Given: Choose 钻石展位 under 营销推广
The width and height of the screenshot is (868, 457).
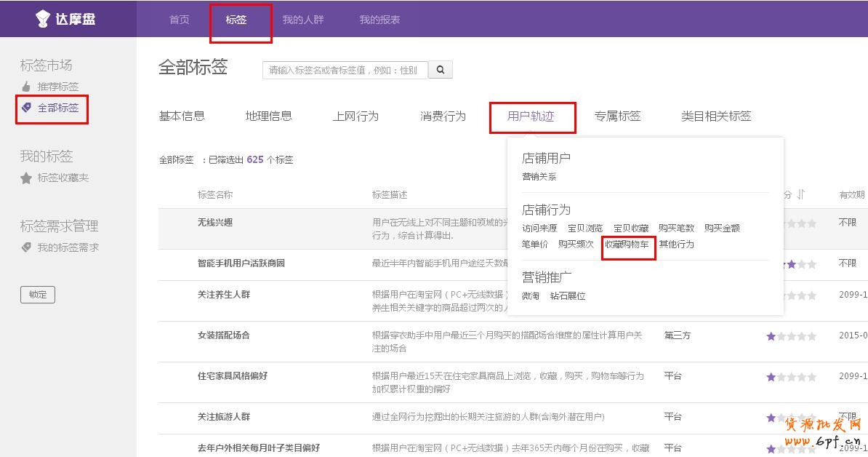Looking at the screenshot, I should [x=568, y=295].
